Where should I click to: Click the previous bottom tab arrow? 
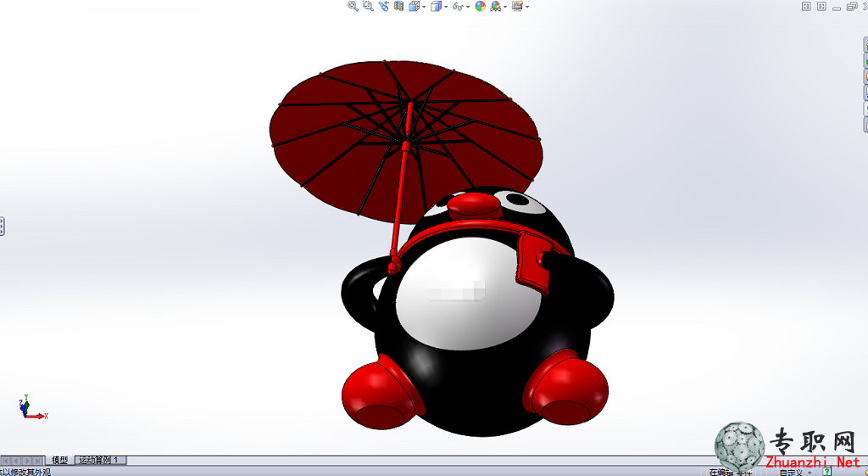17,461
